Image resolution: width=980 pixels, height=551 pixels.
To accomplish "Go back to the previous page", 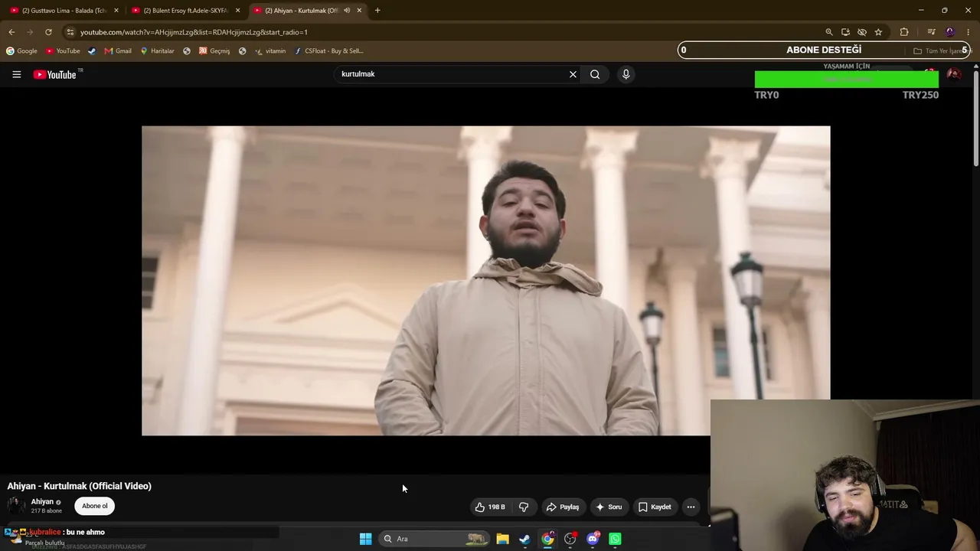I will tap(11, 32).
